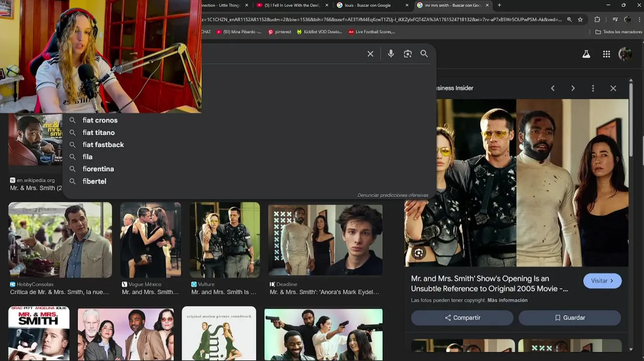Show previous image in preview panel
Viewport: 644px width, 361px height.
(x=553, y=88)
